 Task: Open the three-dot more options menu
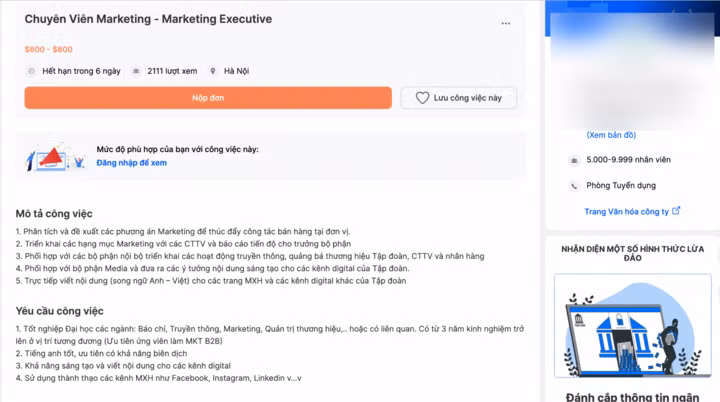[506, 23]
